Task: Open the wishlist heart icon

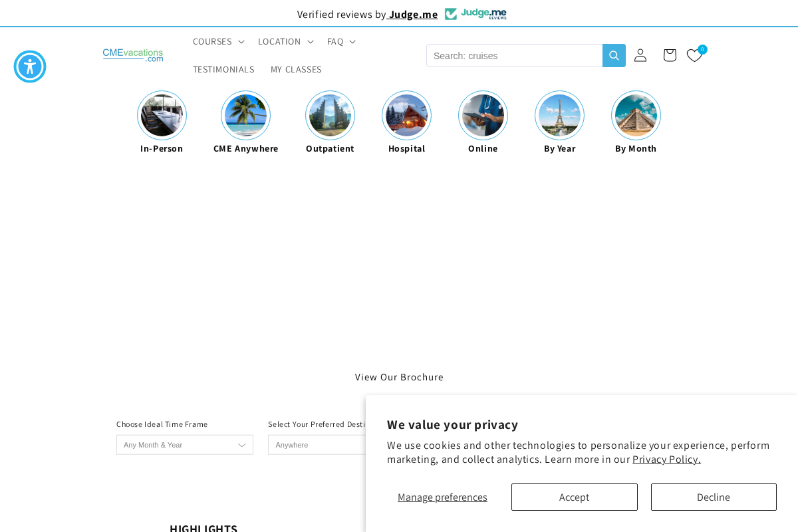Action: tap(694, 55)
